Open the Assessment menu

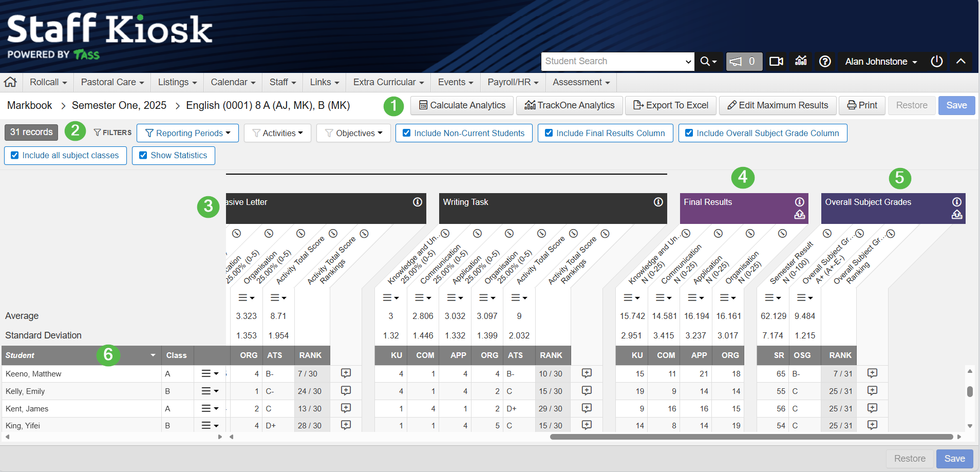581,82
